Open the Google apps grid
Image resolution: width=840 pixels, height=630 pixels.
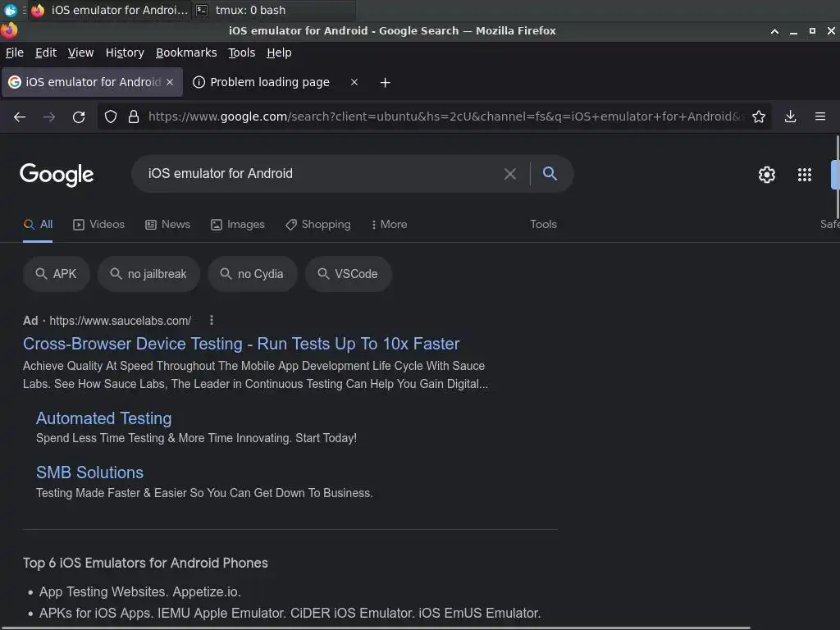pos(804,175)
